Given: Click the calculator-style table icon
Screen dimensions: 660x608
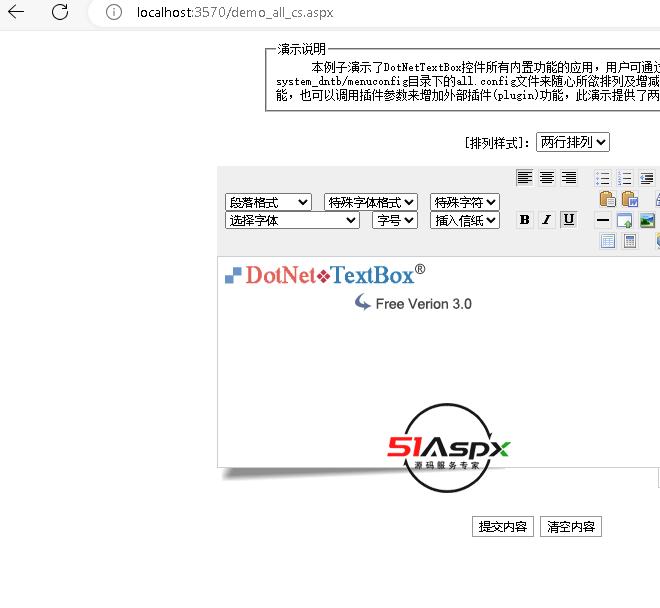Looking at the screenshot, I should 630,241.
